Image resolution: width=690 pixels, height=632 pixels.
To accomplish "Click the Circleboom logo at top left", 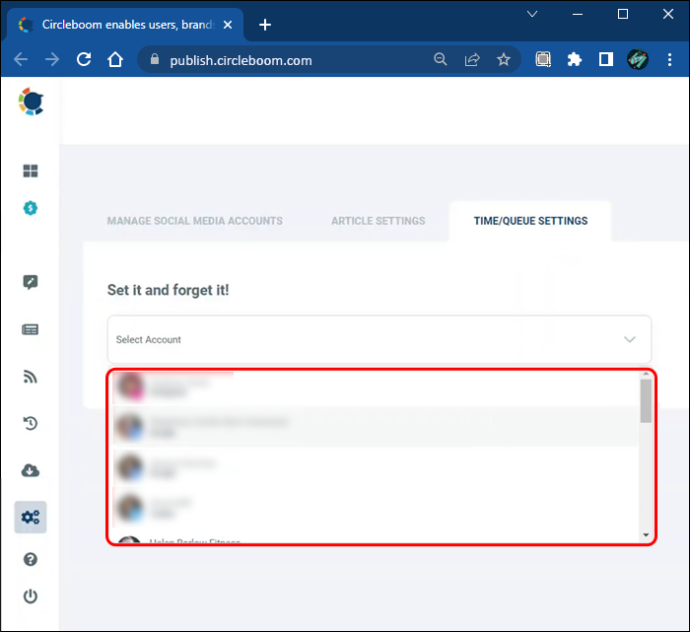I will pyautogui.click(x=31, y=102).
